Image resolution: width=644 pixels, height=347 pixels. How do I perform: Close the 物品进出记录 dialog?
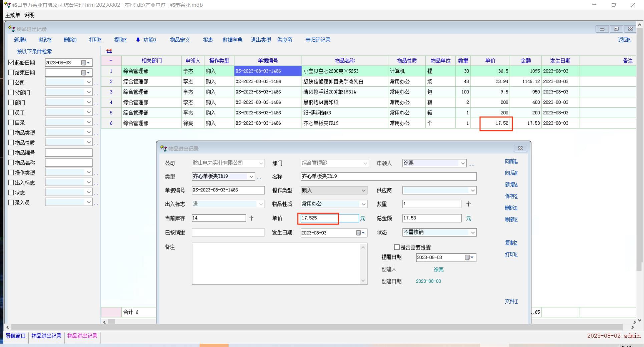click(520, 148)
